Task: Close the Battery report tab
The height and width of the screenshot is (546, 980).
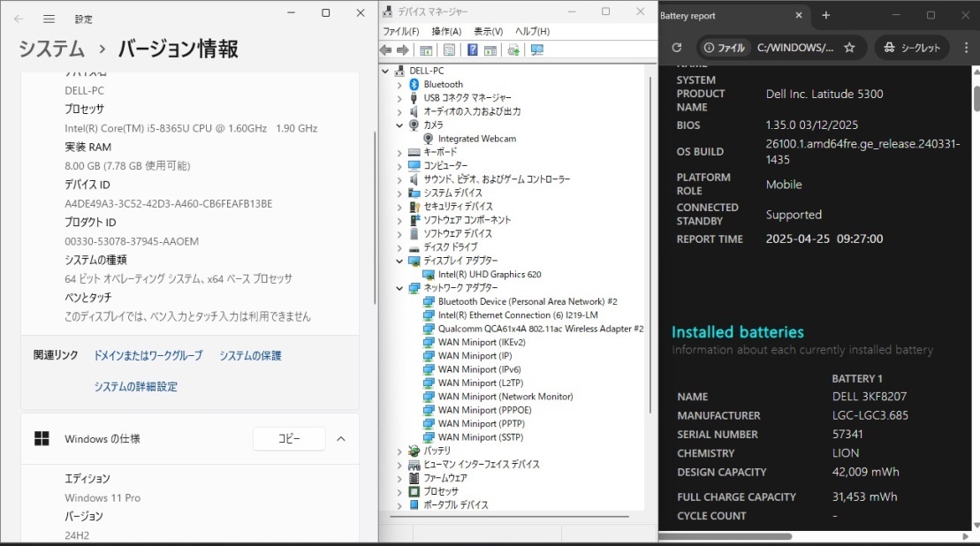Action: [x=799, y=15]
